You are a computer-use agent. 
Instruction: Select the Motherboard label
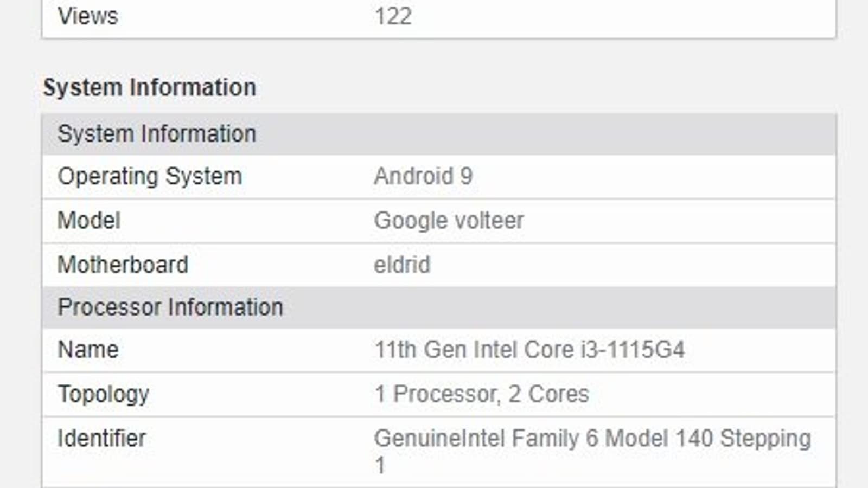tap(123, 265)
